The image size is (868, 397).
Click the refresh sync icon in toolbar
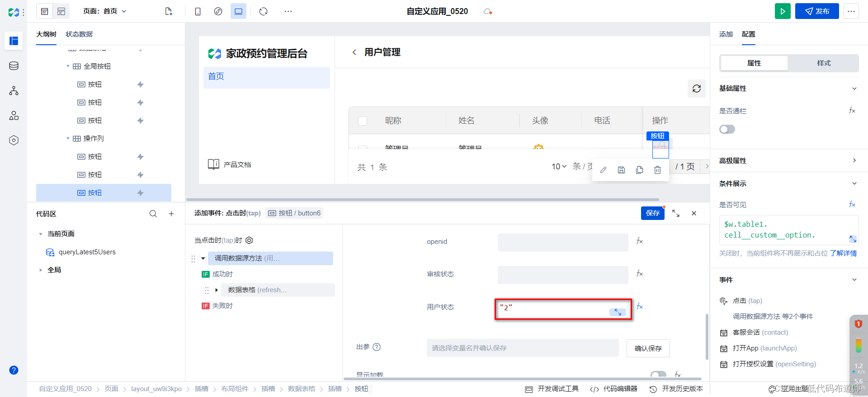(x=264, y=11)
